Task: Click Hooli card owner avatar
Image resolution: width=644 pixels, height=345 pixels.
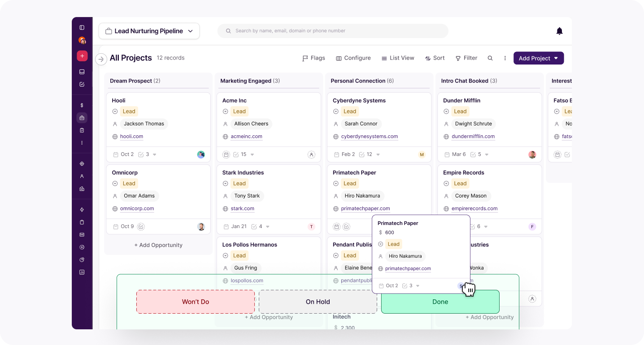Action: (x=201, y=155)
